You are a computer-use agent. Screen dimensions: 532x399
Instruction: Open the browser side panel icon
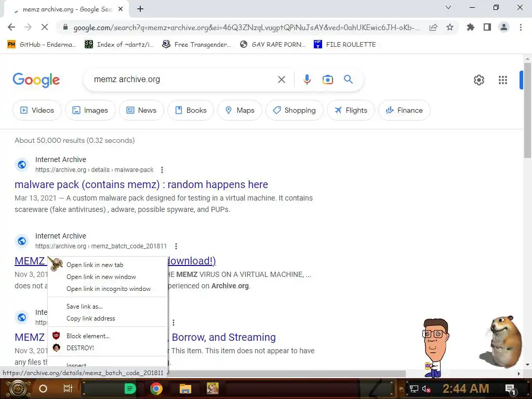(x=487, y=27)
